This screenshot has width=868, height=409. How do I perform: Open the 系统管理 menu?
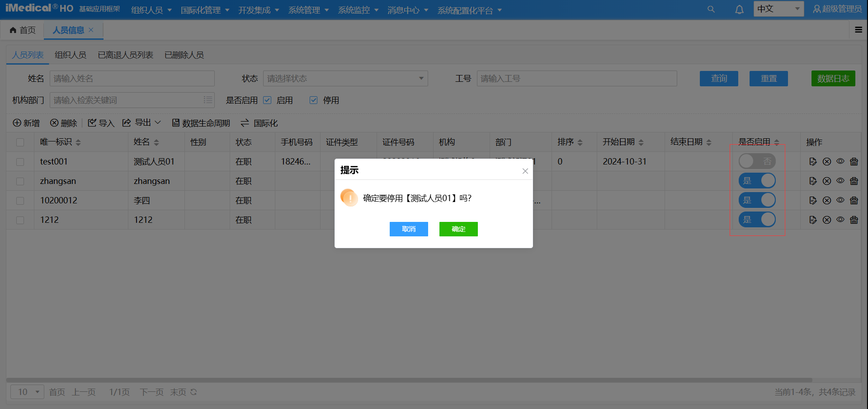click(x=308, y=10)
